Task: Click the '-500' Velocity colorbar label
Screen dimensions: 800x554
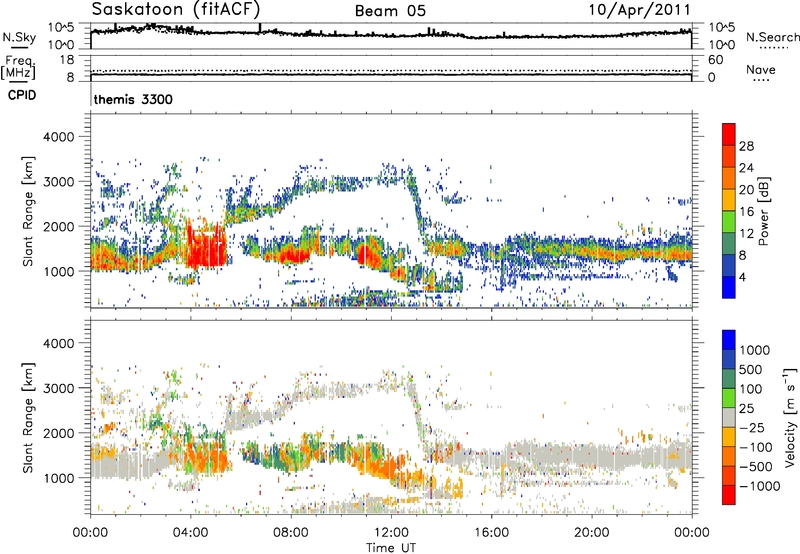Action: [x=756, y=467]
